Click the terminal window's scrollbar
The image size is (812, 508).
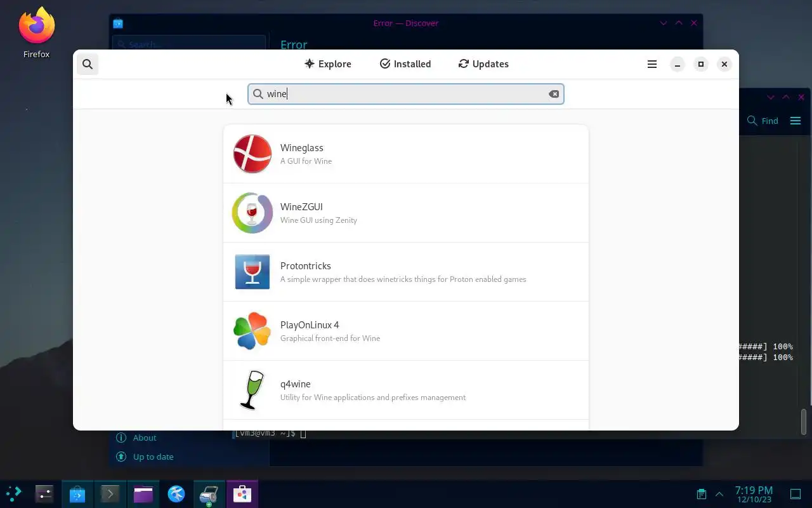(804, 422)
